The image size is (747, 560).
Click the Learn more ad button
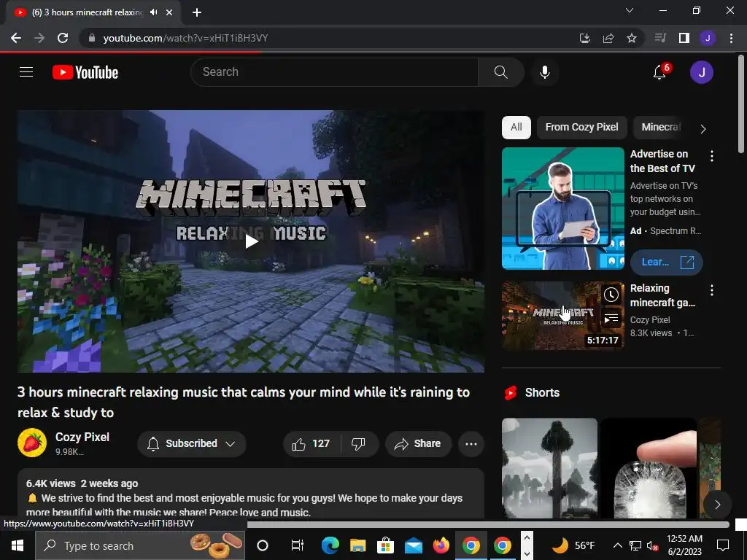(x=667, y=262)
